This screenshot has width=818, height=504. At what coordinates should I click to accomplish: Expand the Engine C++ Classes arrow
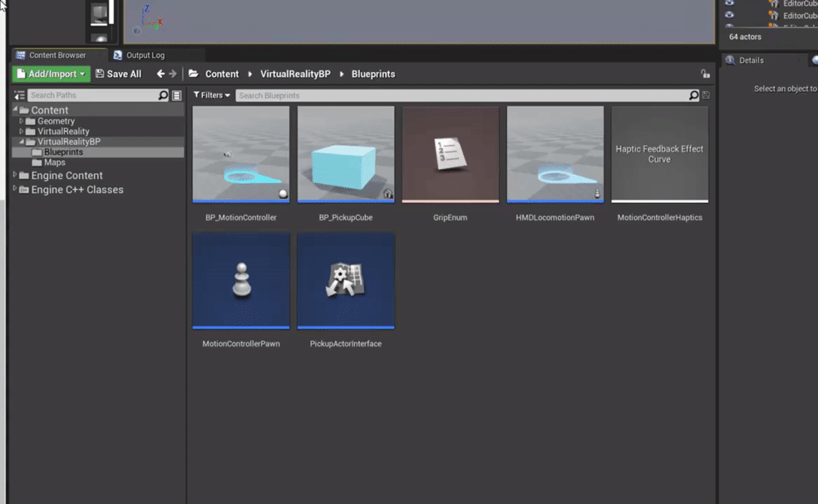(15, 189)
